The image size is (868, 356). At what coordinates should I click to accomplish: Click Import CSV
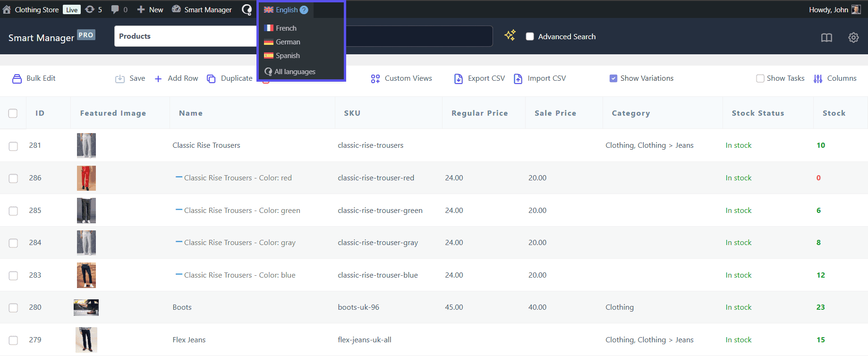click(x=540, y=78)
